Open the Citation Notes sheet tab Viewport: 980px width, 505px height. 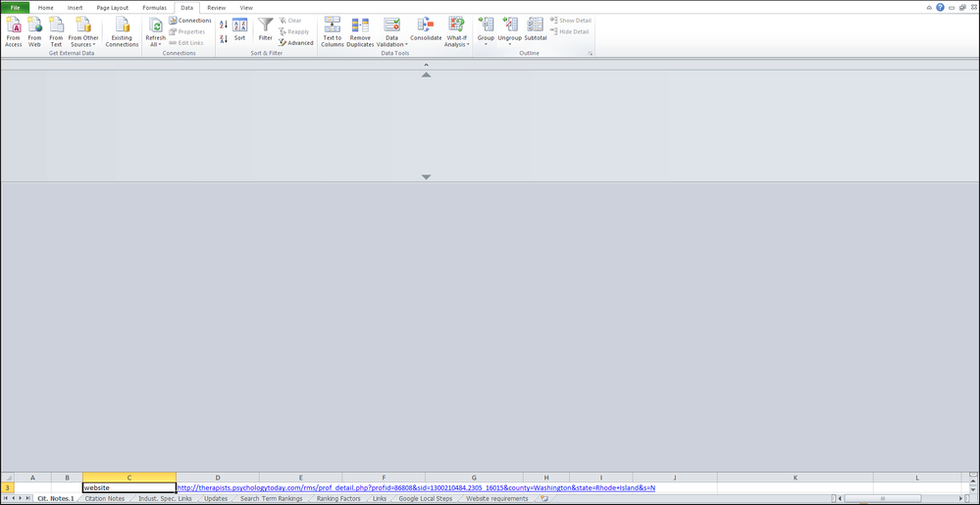coord(104,499)
